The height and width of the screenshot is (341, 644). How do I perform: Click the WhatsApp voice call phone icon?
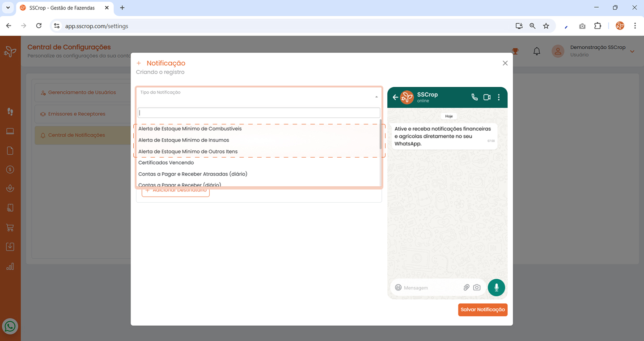[475, 97]
